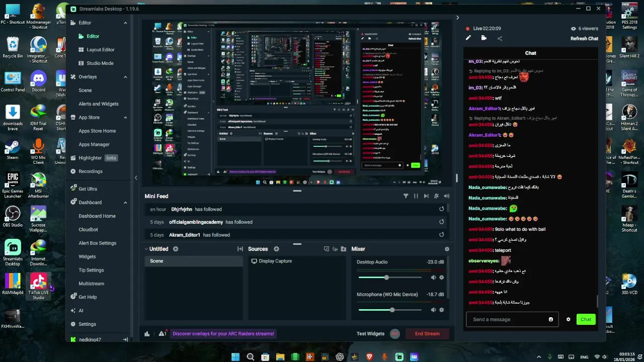The height and width of the screenshot is (362, 644).
Task: Toggle mute event sounds in Mini Feed
Action: tap(436, 196)
